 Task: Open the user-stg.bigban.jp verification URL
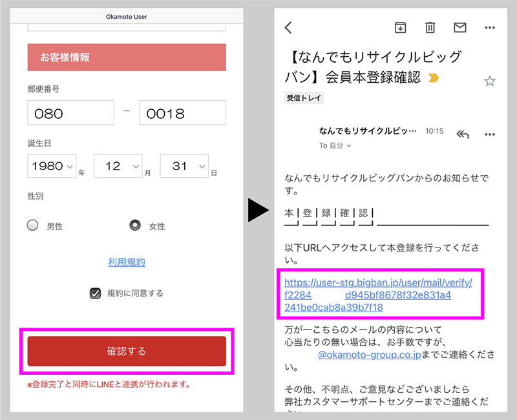[x=378, y=295]
